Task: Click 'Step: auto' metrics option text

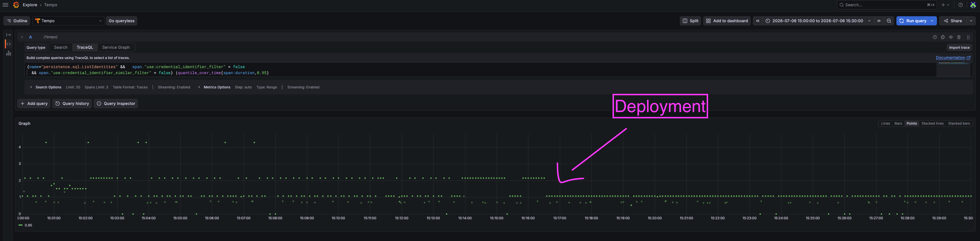Action: (243, 88)
